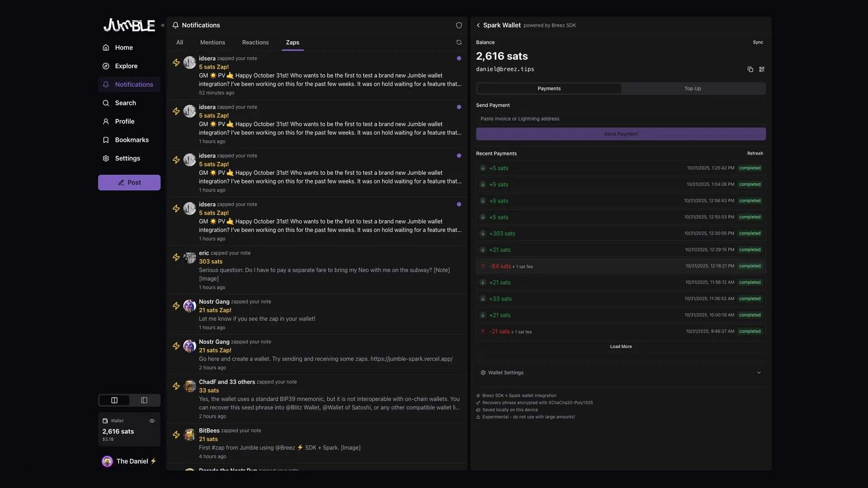
Task: Collapse the sidebar with the double-chevron
Action: [x=163, y=25]
